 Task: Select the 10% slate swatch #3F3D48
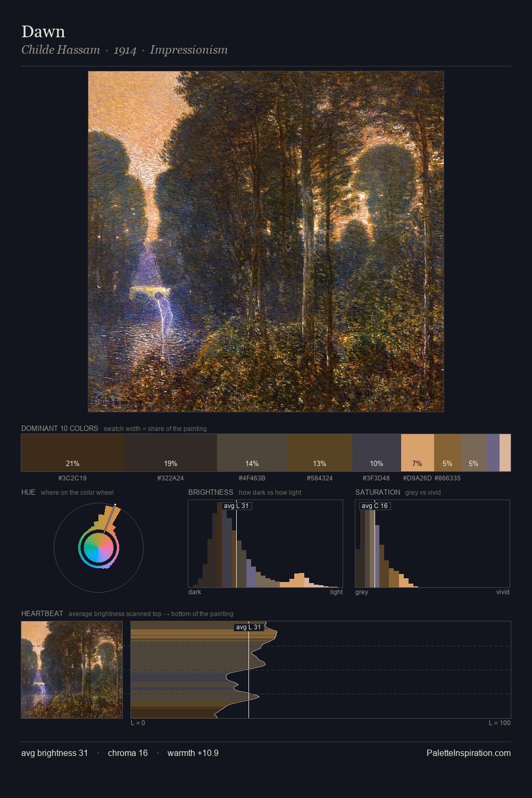click(x=377, y=453)
